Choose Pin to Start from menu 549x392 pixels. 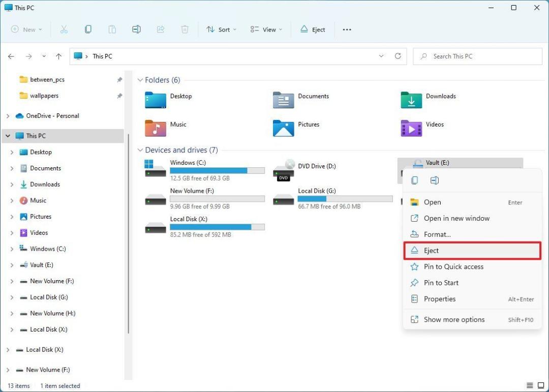[x=472, y=283]
